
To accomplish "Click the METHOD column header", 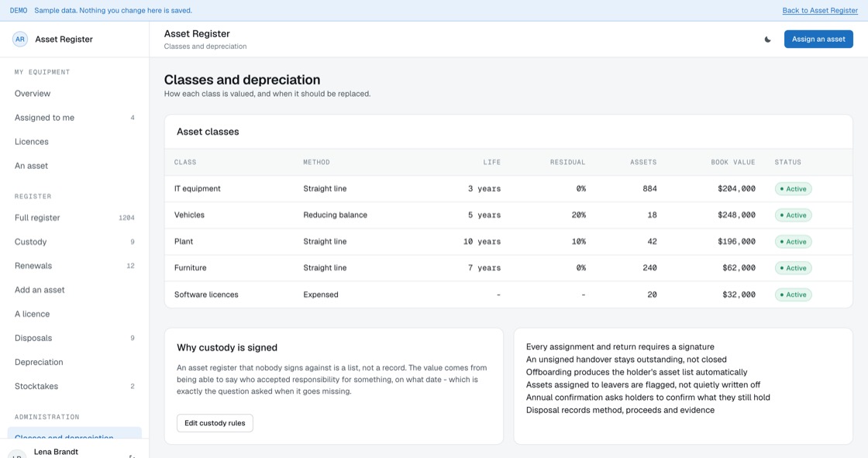I will tap(316, 162).
